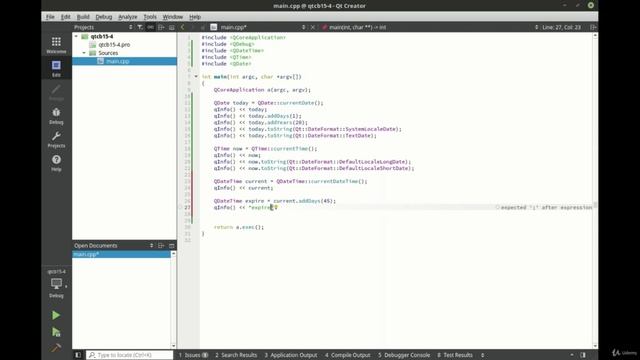This screenshot has width=640, height=360.
Task: Select main.cpp in Open Documents list
Action: 122,254
